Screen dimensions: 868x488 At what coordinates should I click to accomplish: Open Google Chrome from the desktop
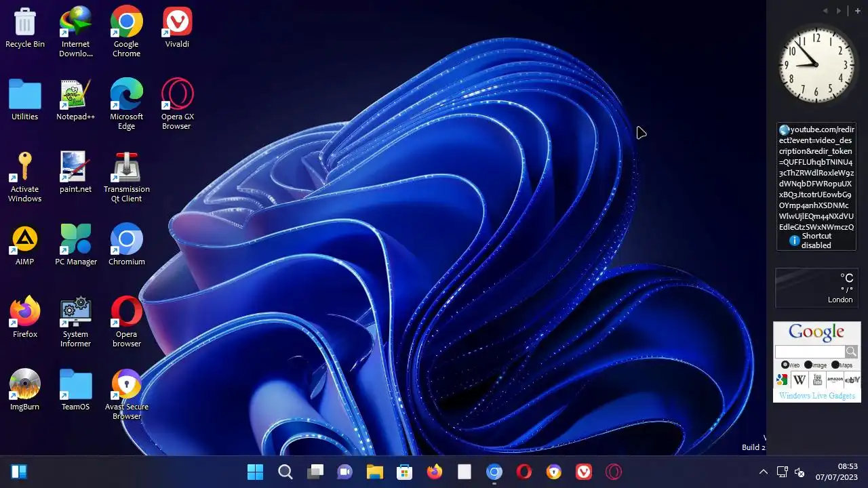point(126,32)
